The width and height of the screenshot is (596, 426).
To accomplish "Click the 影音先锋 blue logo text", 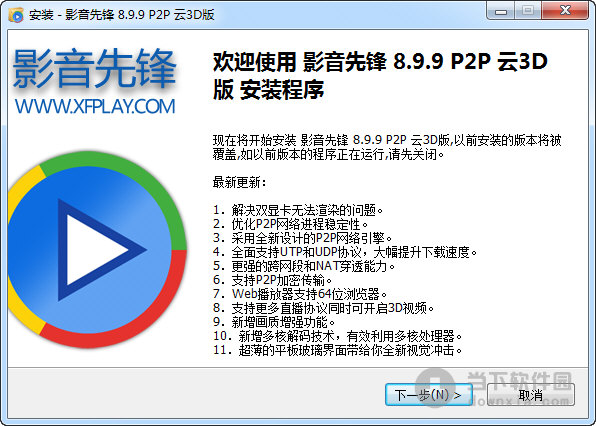I will tap(95, 68).
